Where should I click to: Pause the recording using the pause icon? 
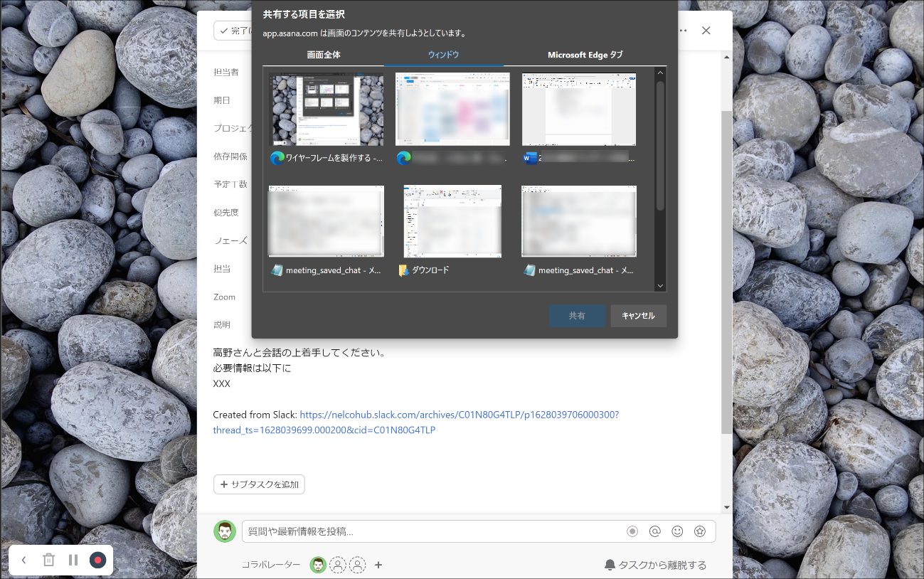[x=73, y=560]
